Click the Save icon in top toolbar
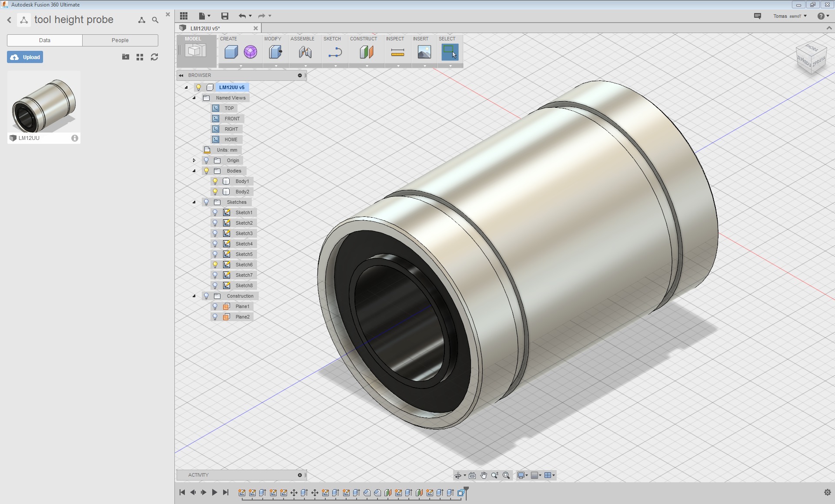Viewport: 835px width, 504px height. click(224, 16)
